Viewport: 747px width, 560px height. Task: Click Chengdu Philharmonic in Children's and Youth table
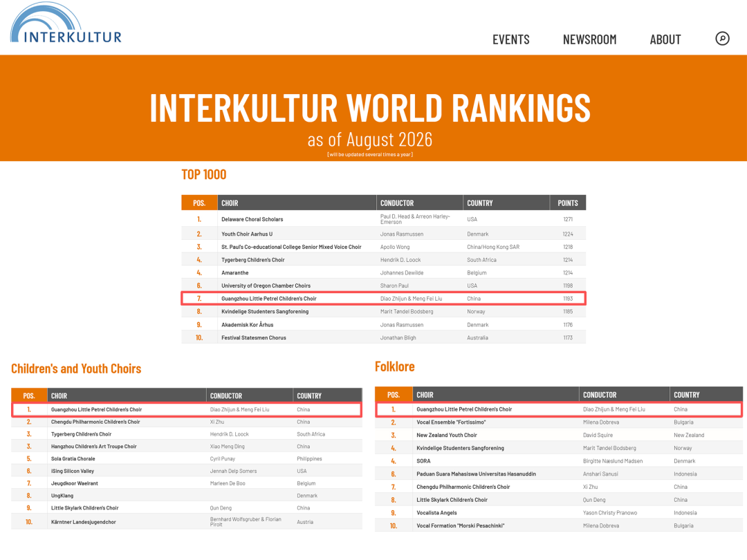[95, 422]
